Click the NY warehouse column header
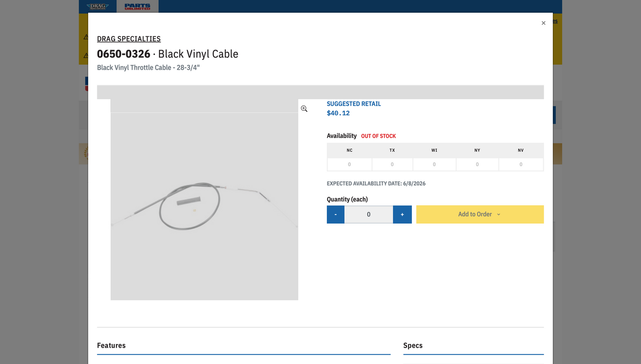This screenshot has height=364, width=641. click(477, 150)
